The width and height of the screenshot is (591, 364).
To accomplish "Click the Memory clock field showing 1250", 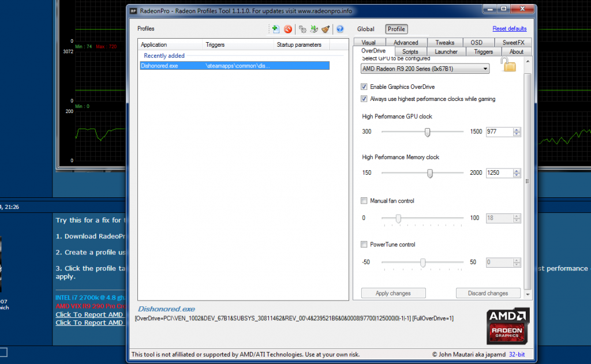I will click(x=499, y=173).
